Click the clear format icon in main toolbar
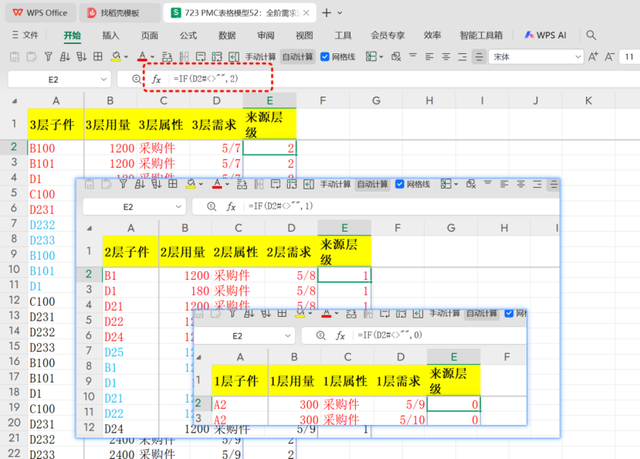The width and height of the screenshot is (640, 459). 396,56
